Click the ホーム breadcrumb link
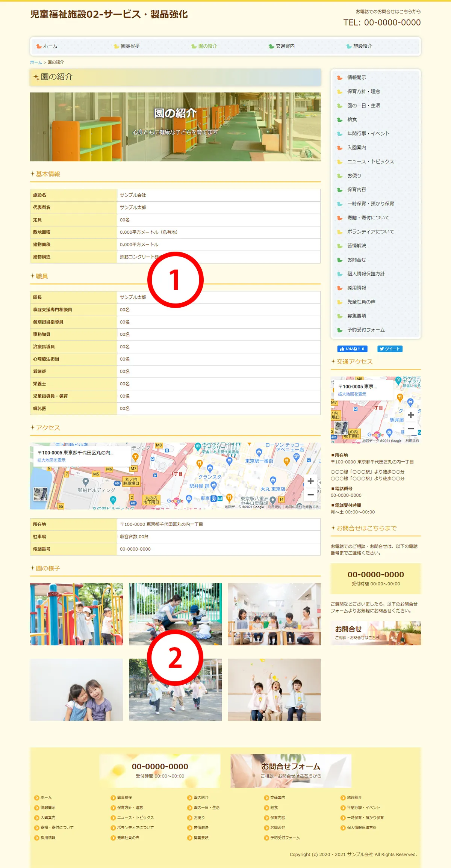Screen dimensions: 451x868 click(36, 62)
